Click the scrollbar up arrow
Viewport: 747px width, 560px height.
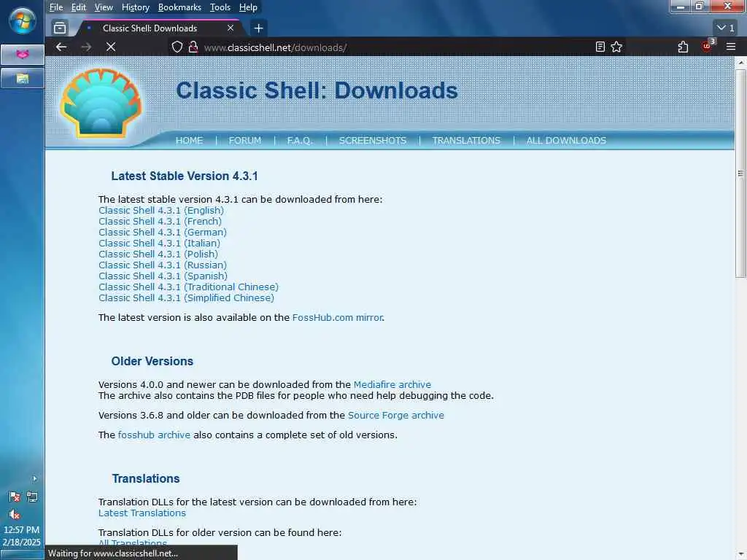click(x=740, y=63)
